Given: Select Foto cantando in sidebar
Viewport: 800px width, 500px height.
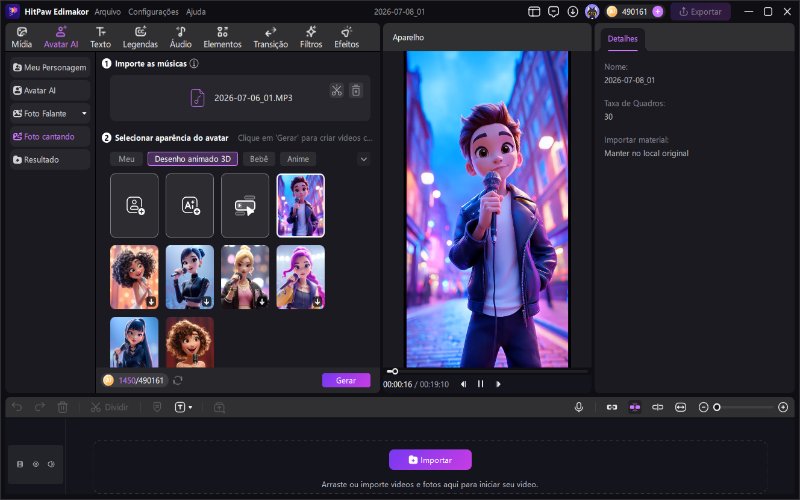Looking at the screenshot, I should (50, 136).
